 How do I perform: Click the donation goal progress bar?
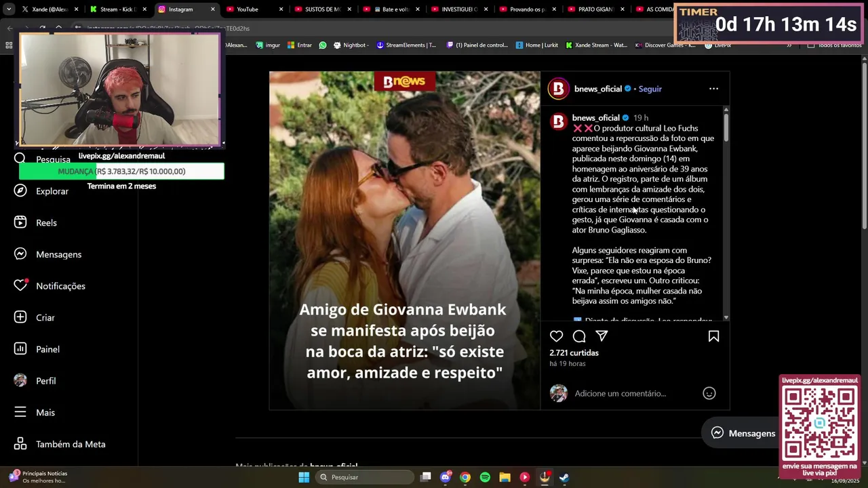point(121,171)
